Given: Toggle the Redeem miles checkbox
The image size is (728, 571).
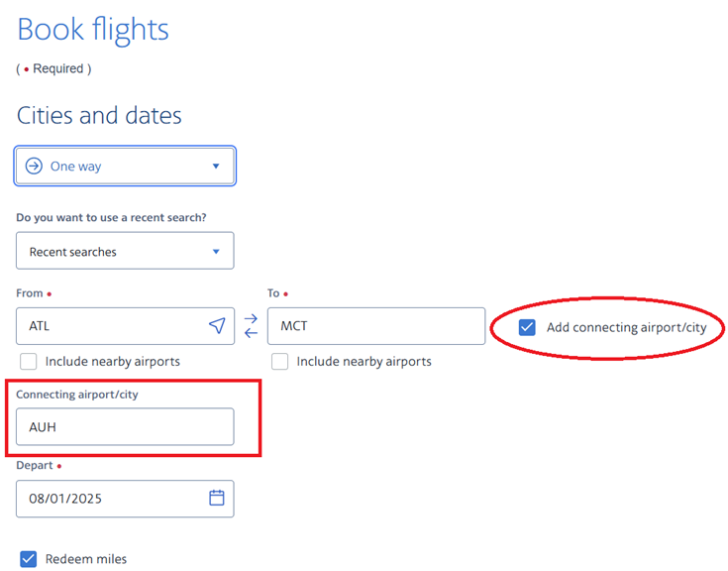Looking at the screenshot, I should pyautogui.click(x=29, y=559).
